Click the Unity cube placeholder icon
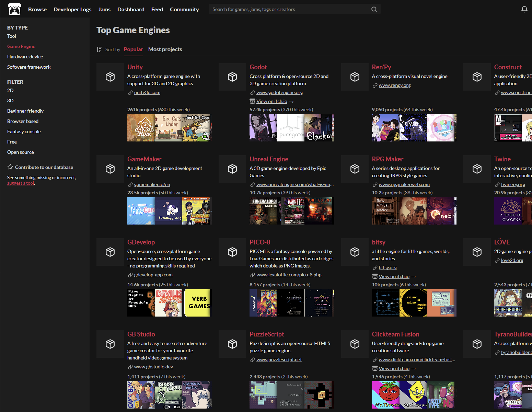Viewport: 532px width, 412px height. (x=110, y=77)
